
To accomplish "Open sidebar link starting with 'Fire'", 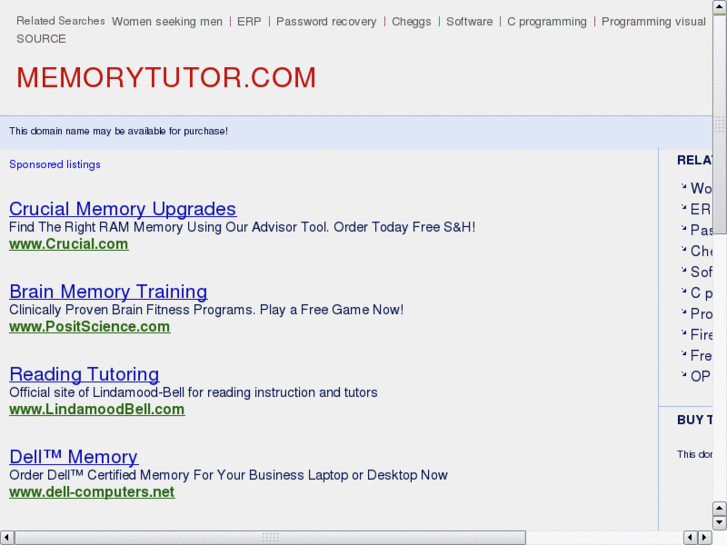I will 701,334.
